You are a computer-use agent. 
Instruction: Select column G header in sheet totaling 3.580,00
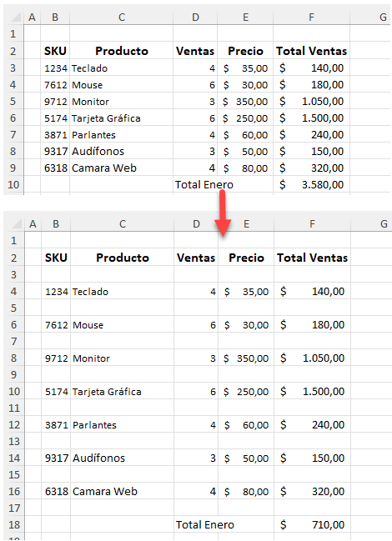click(x=371, y=17)
